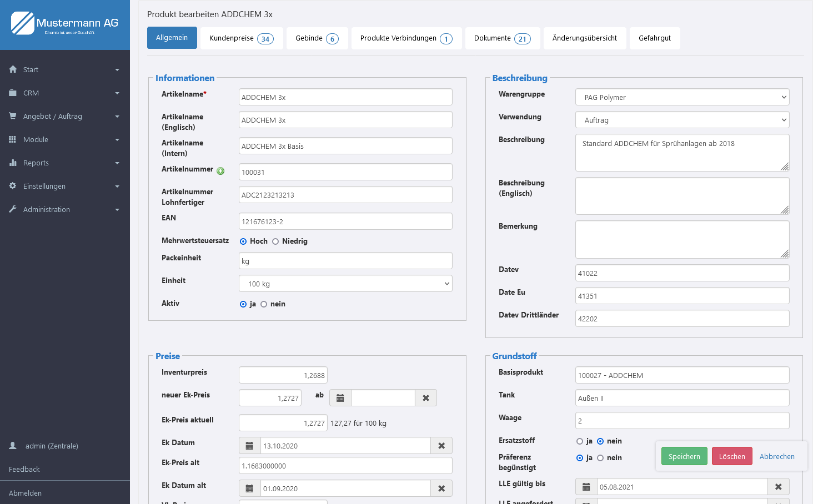
Task: Click into the EAN input field
Action: tap(345, 221)
